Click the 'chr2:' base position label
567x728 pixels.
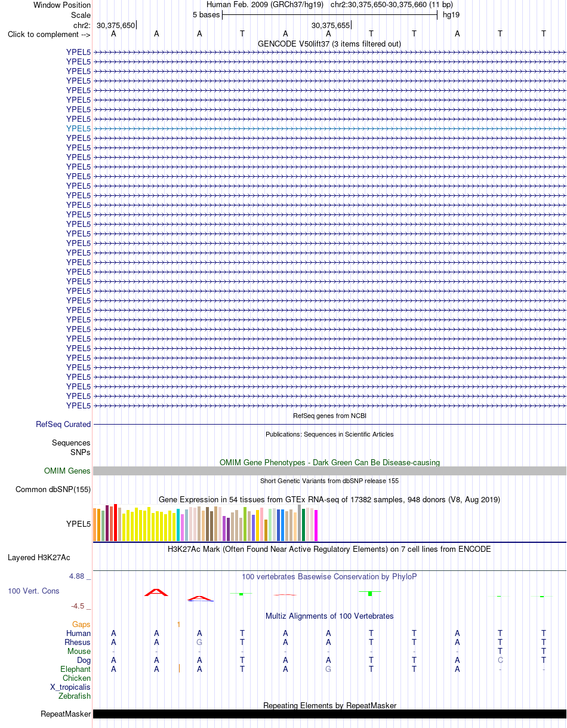[82, 25]
